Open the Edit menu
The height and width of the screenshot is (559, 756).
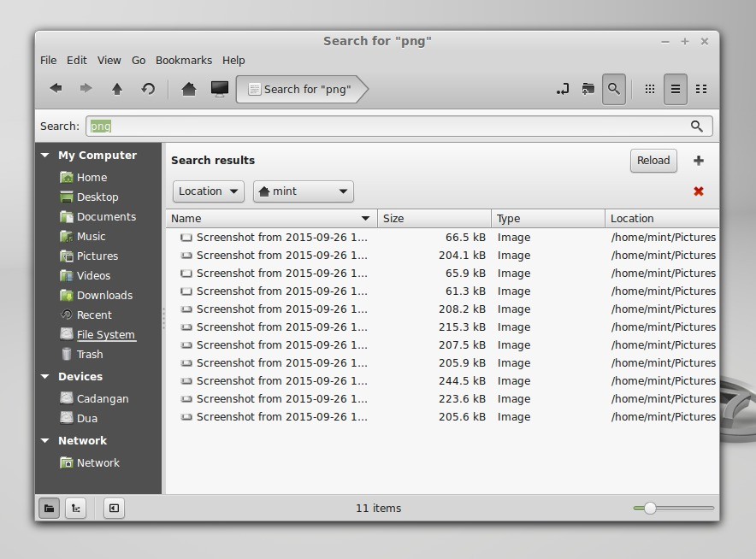coord(77,60)
